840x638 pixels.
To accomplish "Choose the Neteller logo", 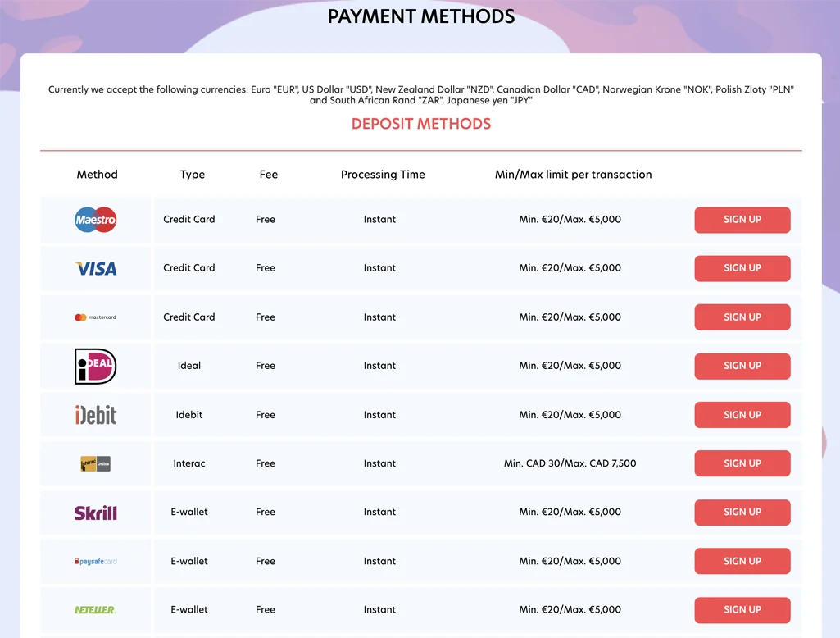I will click(95, 610).
